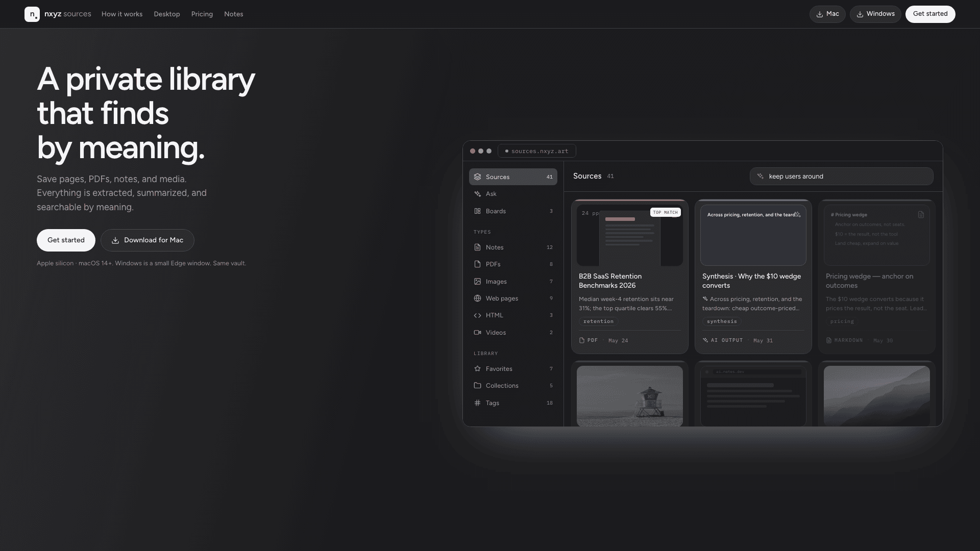Select the Sources label in sidebar
The width and height of the screenshot is (980, 551).
tap(498, 177)
